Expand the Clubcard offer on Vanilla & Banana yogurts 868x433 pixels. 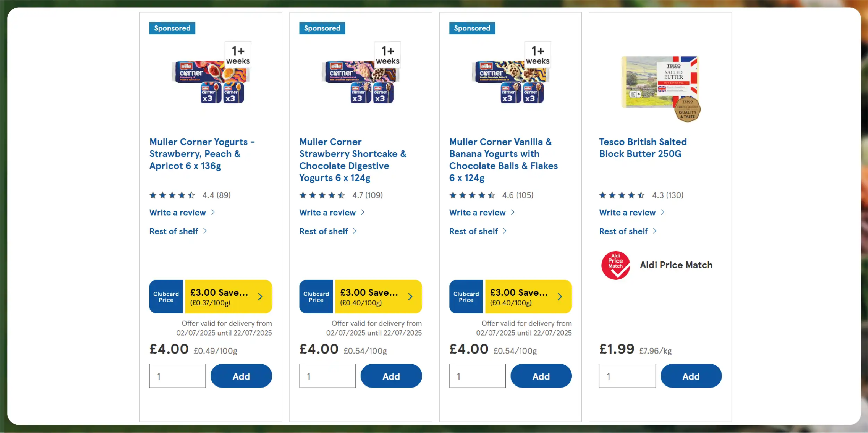[x=528, y=297]
